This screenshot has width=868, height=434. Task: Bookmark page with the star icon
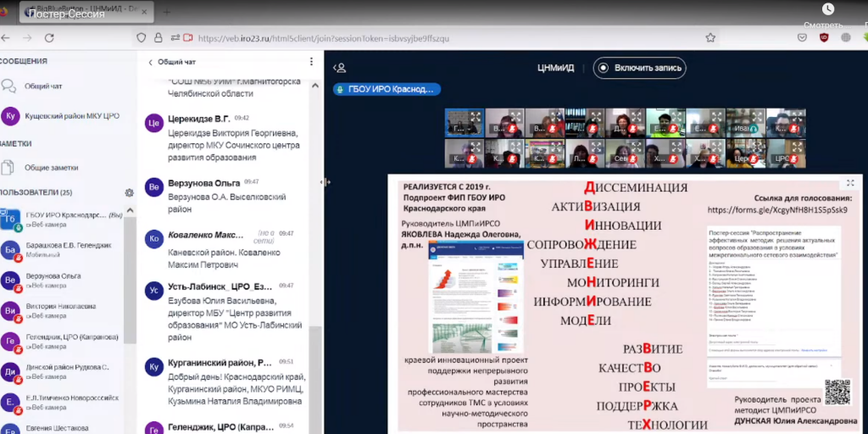click(x=710, y=38)
